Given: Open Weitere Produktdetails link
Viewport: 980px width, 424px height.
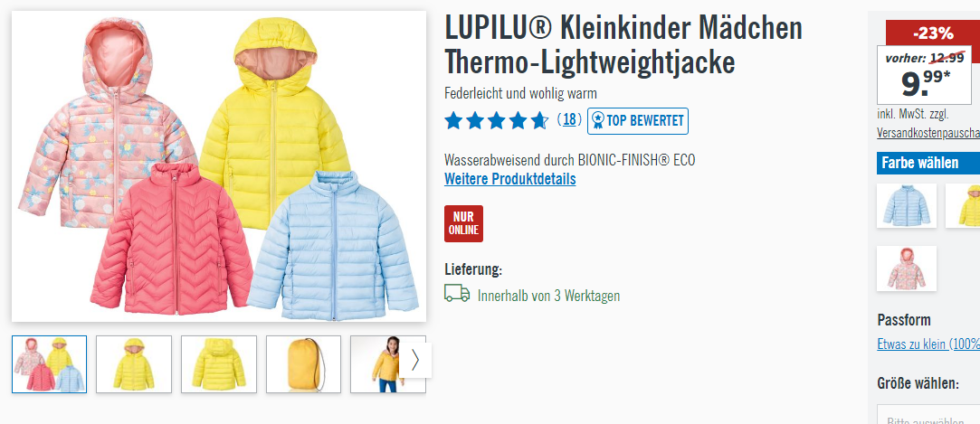Looking at the screenshot, I should 510,179.
